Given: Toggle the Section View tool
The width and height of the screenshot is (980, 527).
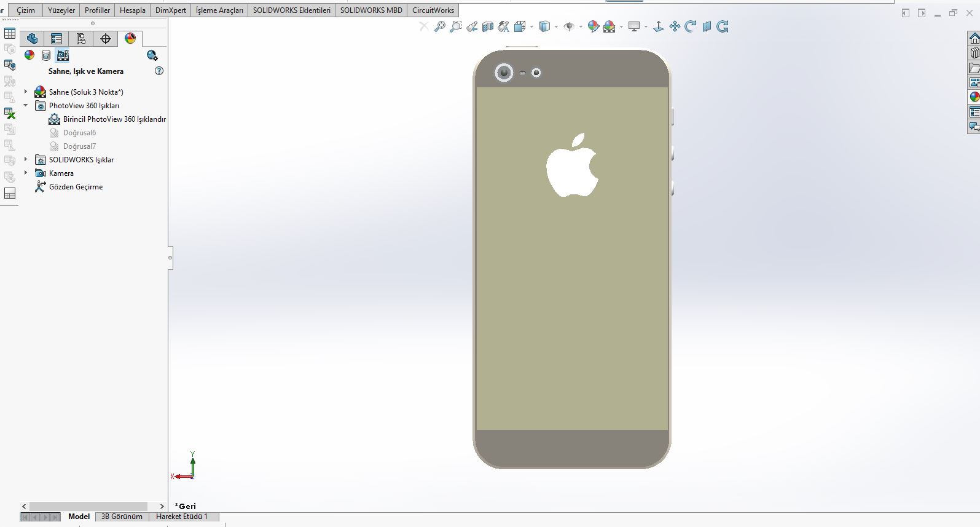Looking at the screenshot, I should [488, 26].
